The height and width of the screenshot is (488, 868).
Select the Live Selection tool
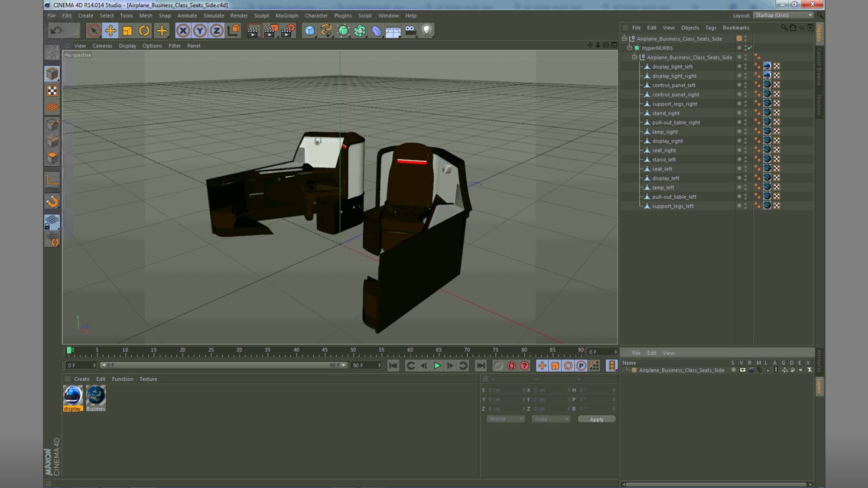pyautogui.click(x=94, y=31)
